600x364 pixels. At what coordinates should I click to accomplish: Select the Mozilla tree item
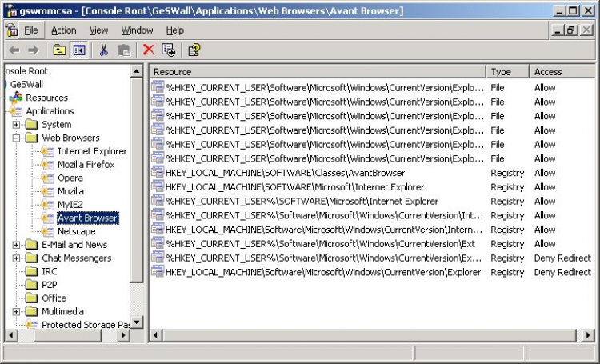pyautogui.click(x=70, y=191)
